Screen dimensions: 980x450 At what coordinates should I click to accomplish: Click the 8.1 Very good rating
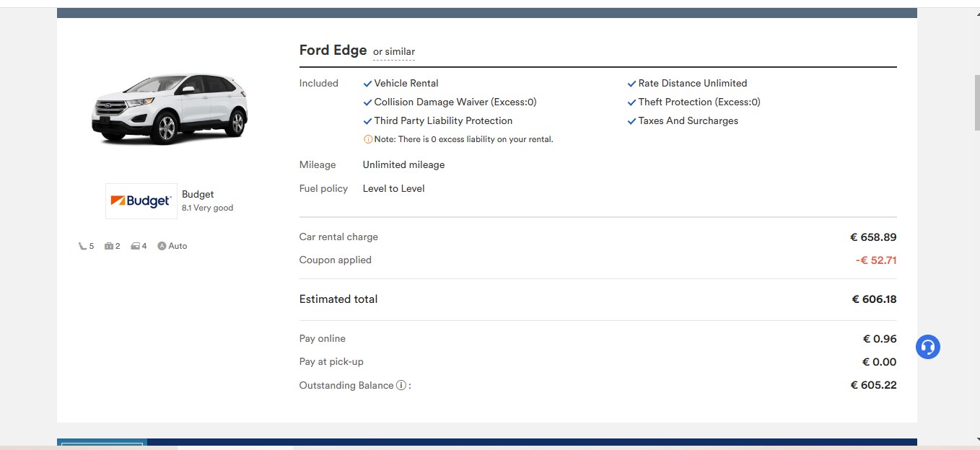[207, 208]
